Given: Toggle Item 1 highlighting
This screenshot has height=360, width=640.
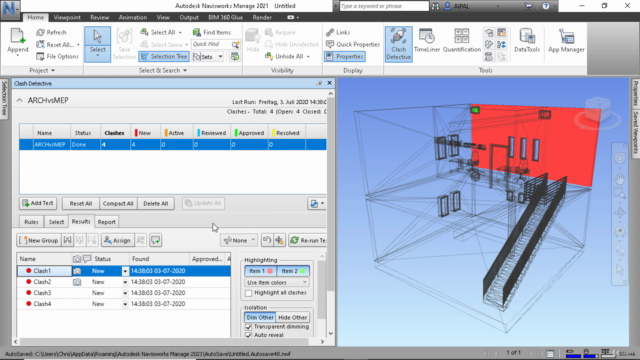Looking at the screenshot, I should pyautogui.click(x=260, y=271).
